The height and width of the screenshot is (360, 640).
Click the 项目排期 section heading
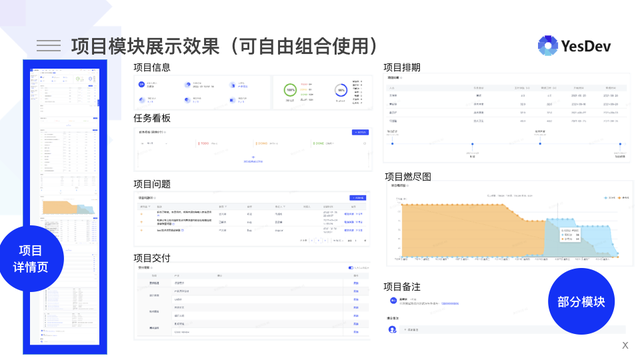click(402, 67)
